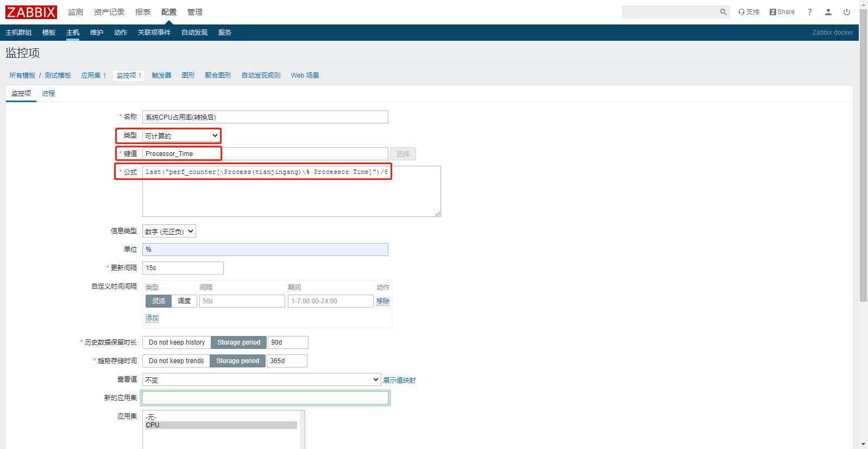
Task: Go to 主机 submenu
Action: [x=73, y=33]
